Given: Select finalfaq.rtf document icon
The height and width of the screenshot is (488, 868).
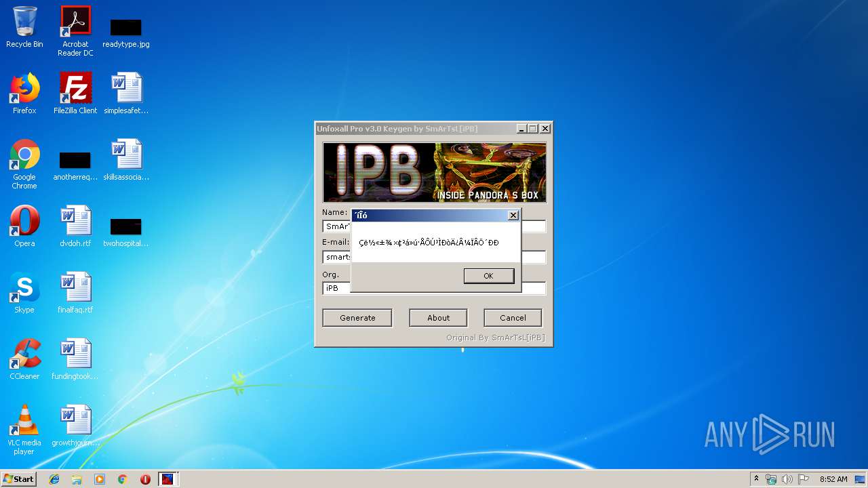Looking at the screenshot, I should coord(75,293).
